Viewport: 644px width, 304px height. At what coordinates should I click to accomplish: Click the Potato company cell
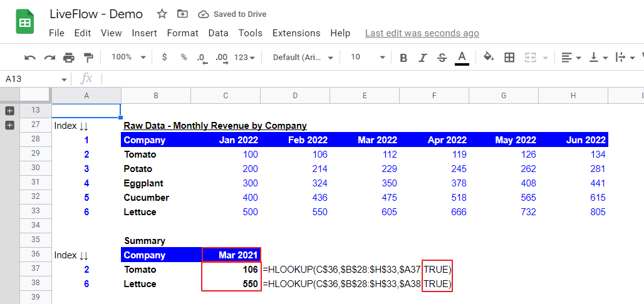pos(155,169)
